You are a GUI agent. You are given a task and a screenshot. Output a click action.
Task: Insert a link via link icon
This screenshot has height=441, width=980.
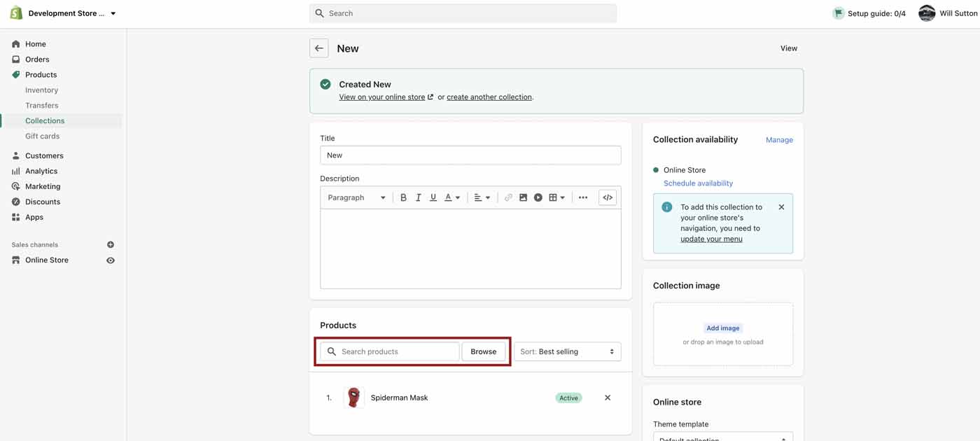pyautogui.click(x=508, y=198)
